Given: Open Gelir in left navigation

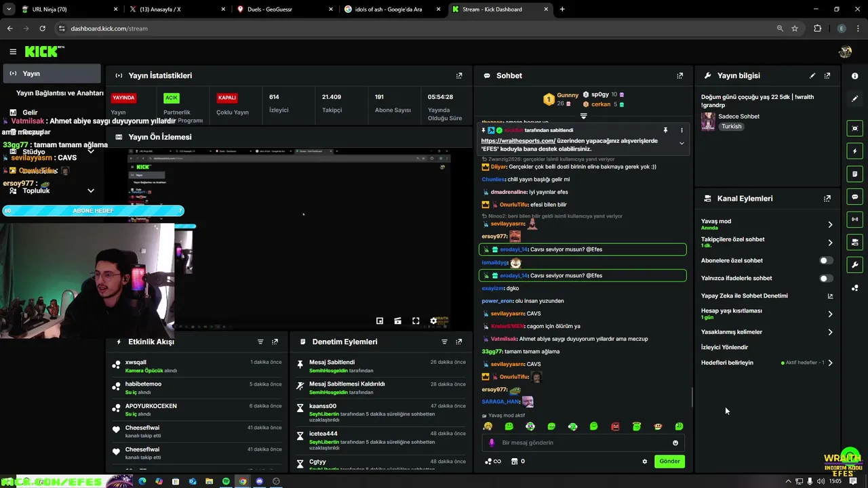Looking at the screenshot, I should 30,113.
